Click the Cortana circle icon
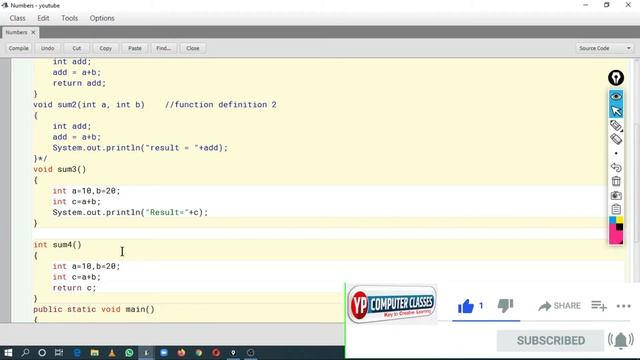Screen dimensions: 640x360 click(42, 353)
